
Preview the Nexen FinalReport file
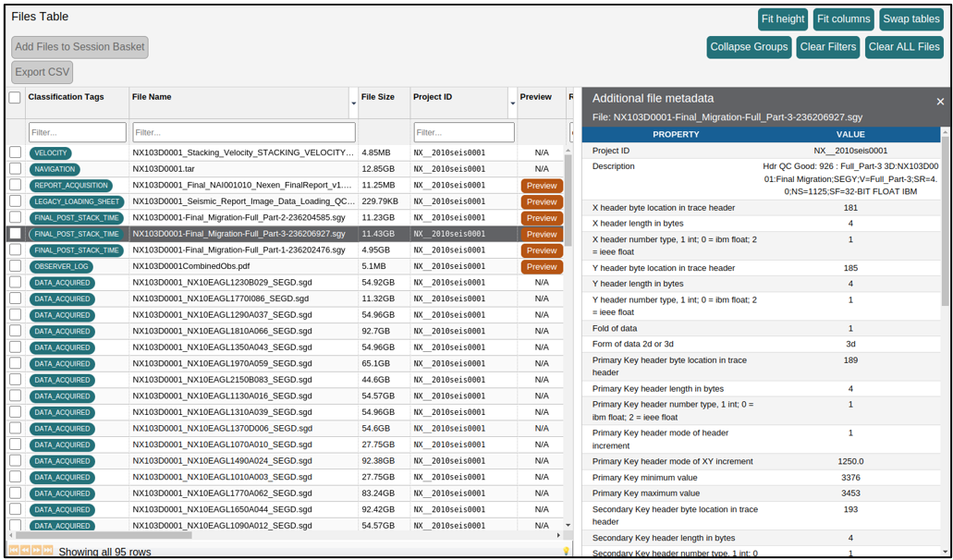(542, 186)
